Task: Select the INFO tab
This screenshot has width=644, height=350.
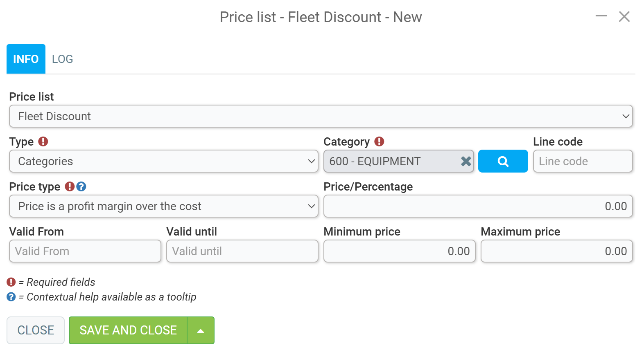Action: pos(25,59)
